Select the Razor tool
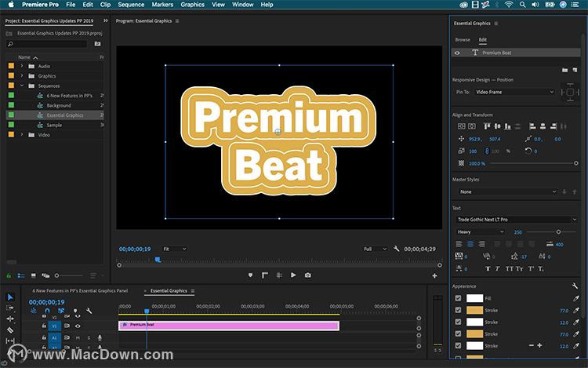This screenshot has height=368, width=588. click(x=10, y=330)
